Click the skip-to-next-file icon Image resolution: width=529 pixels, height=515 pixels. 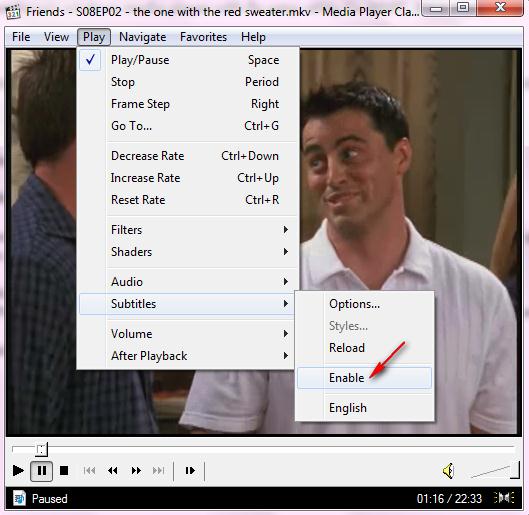pyautogui.click(x=159, y=470)
